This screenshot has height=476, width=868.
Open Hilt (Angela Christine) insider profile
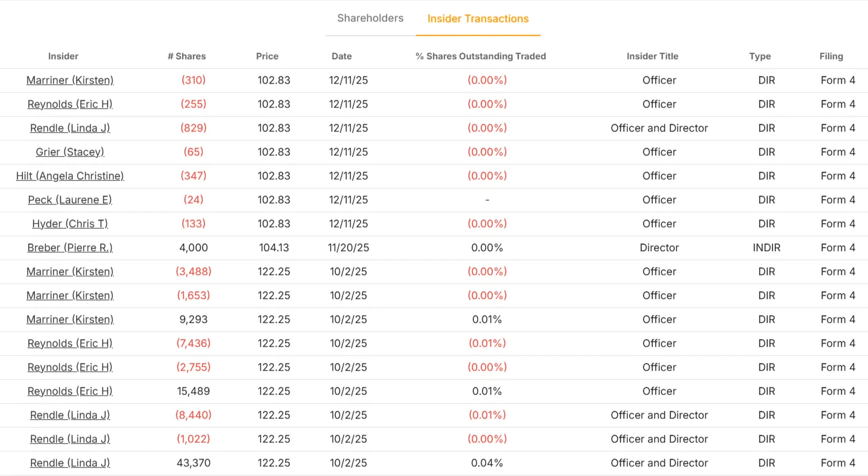70,176
